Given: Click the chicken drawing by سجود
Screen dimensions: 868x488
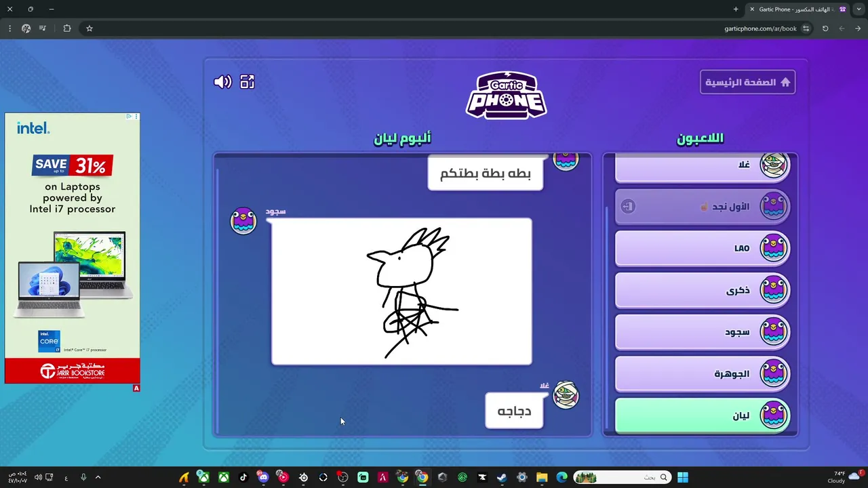Looking at the screenshot, I should tap(401, 291).
